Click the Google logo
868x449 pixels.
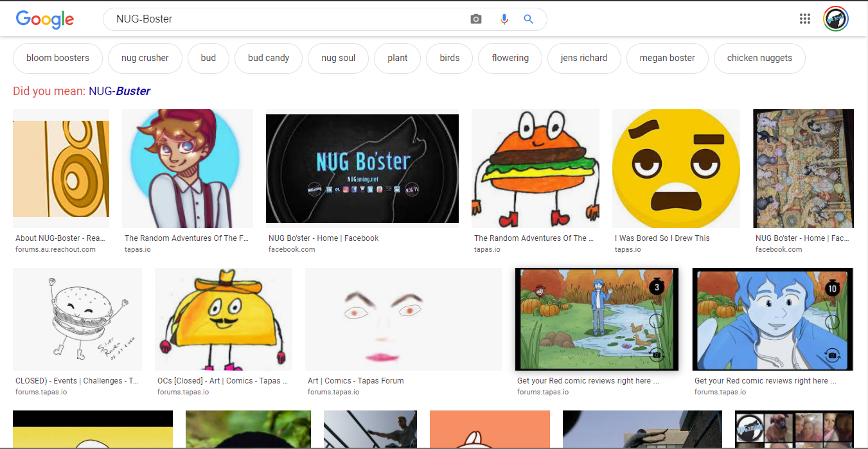coord(45,19)
